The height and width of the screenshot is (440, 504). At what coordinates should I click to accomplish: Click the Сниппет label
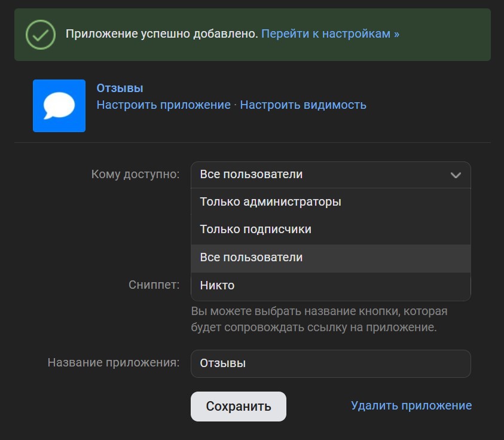click(x=154, y=285)
